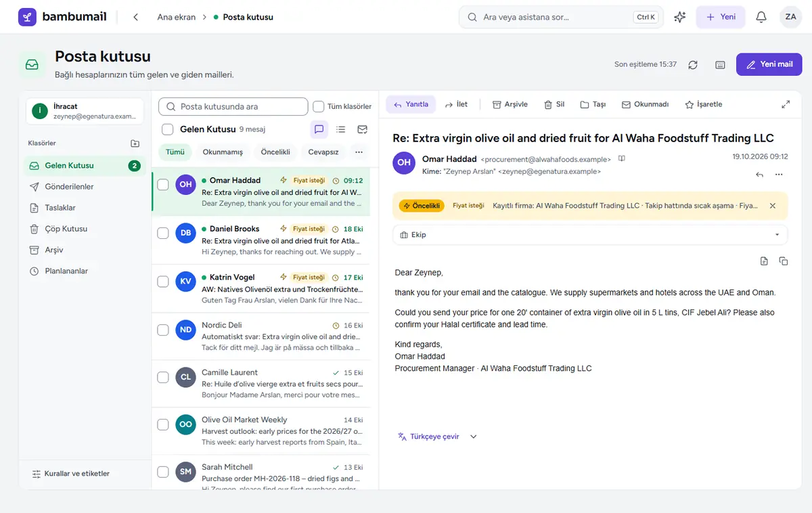
Task: Select the Daniel Brooks email checkbox
Action: coord(163,233)
